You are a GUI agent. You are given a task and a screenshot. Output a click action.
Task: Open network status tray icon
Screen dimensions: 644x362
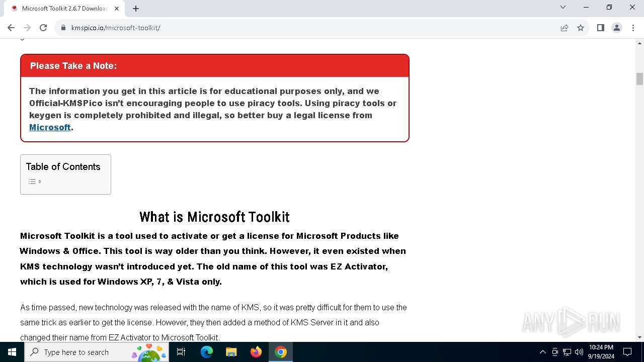click(x=567, y=352)
